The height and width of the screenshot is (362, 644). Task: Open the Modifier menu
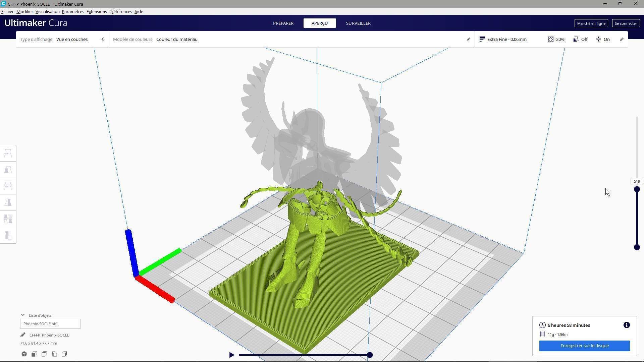point(25,11)
